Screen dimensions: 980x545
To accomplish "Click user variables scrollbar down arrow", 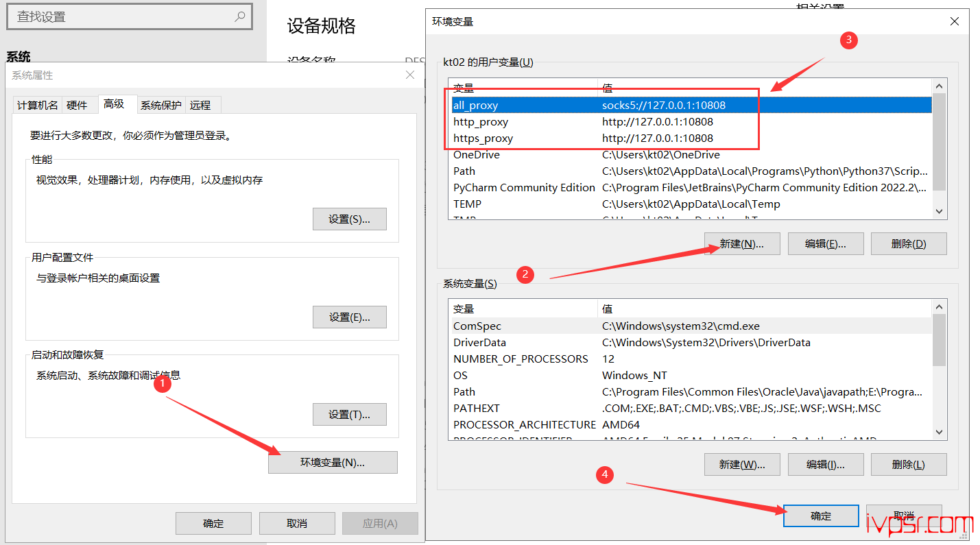I will click(x=940, y=212).
